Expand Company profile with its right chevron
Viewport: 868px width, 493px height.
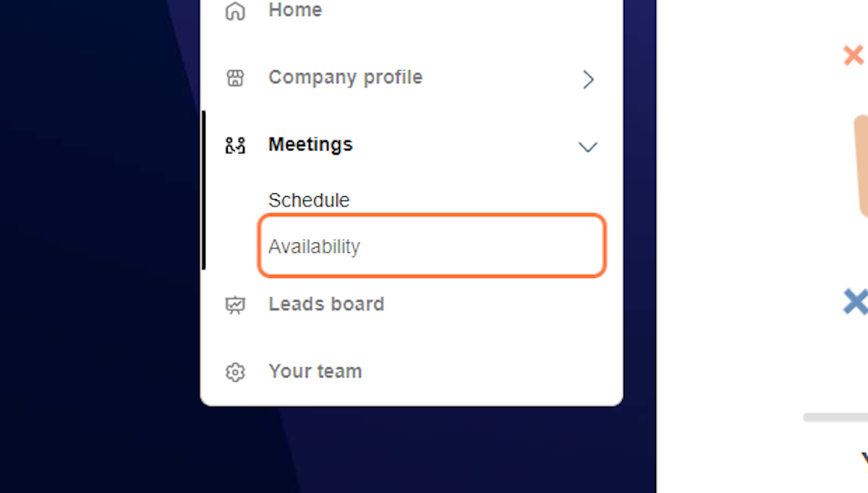tap(588, 80)
